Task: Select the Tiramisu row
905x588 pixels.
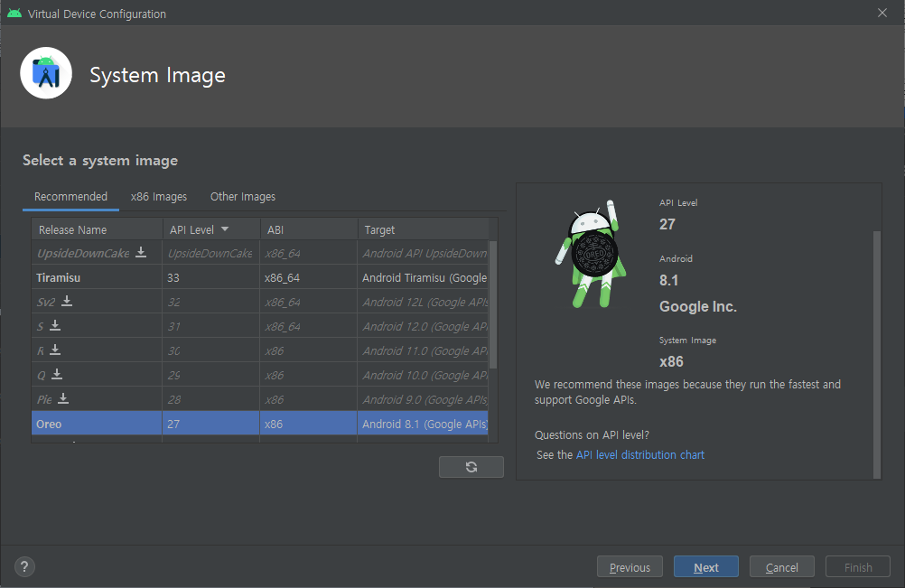Action: 260,277
